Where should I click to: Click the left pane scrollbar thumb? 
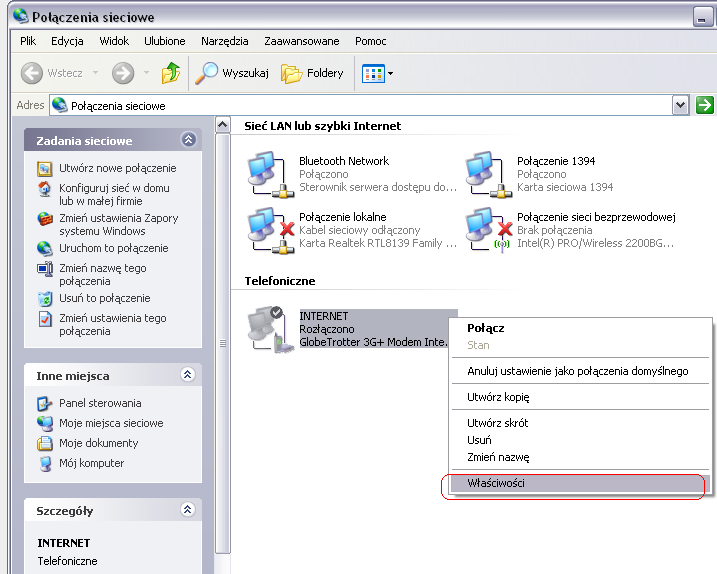click(x=223, y=343)
